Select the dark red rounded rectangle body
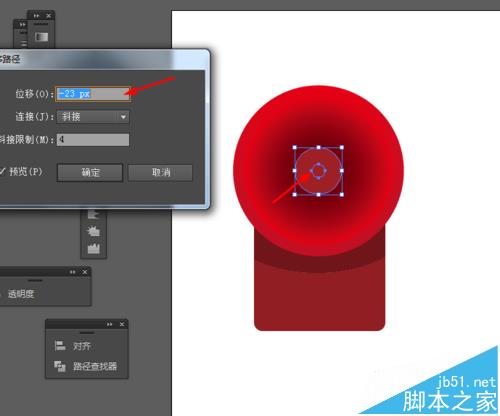This screenshot has height=416, width=500. click(319, 300)
